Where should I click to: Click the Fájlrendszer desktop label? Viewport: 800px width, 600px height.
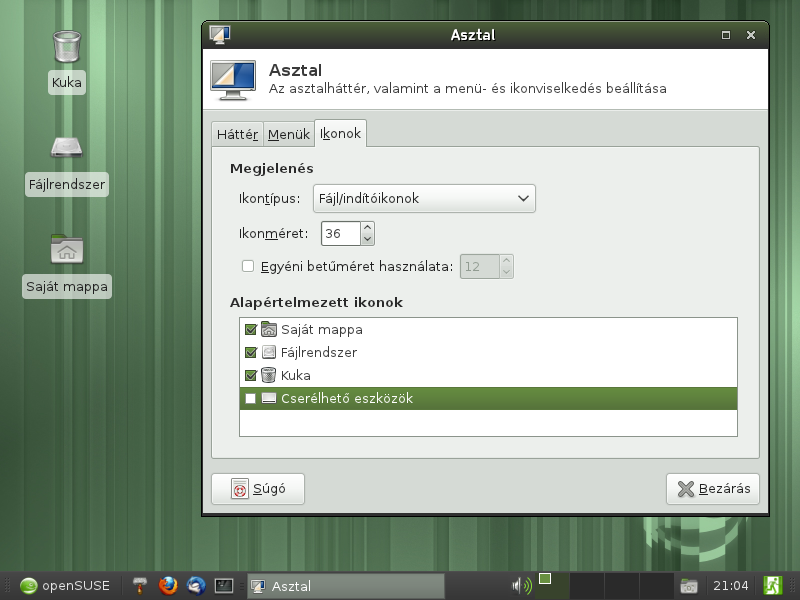pos(67,184)
